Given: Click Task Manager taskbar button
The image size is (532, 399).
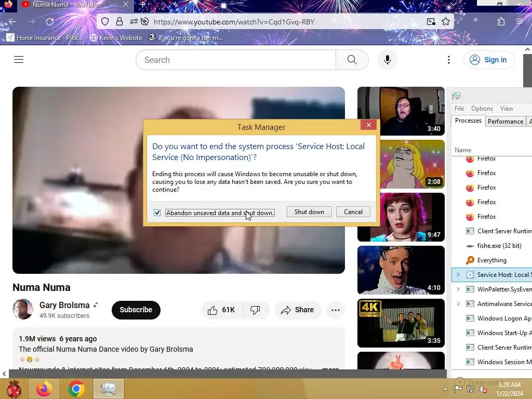Looking at the screenshot, I should [x=108, y=389].
